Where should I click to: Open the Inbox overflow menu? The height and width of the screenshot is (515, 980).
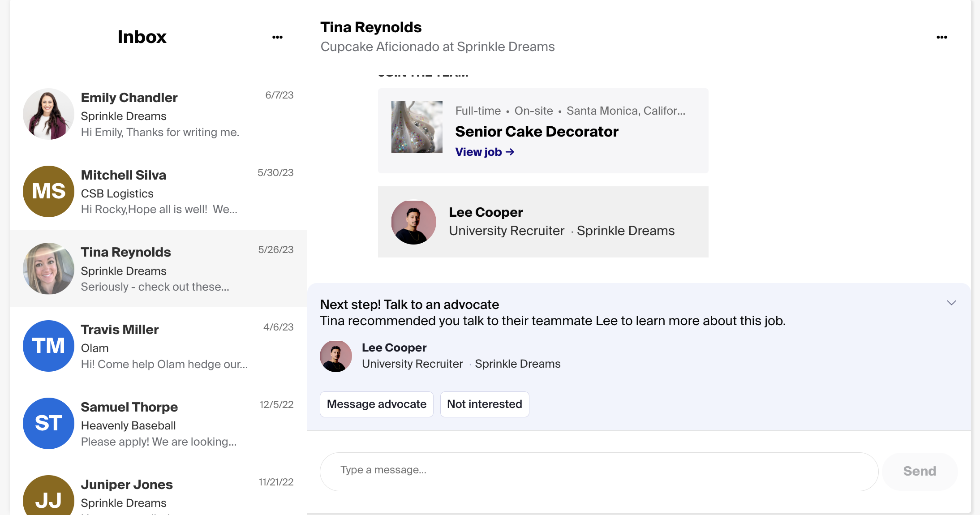[277, 37]
